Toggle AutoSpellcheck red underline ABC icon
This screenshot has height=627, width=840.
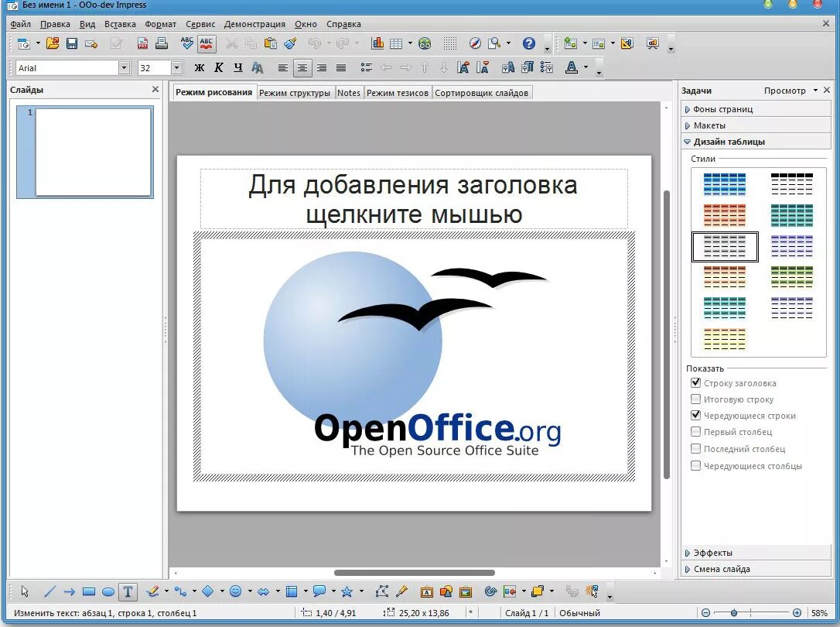207,43
